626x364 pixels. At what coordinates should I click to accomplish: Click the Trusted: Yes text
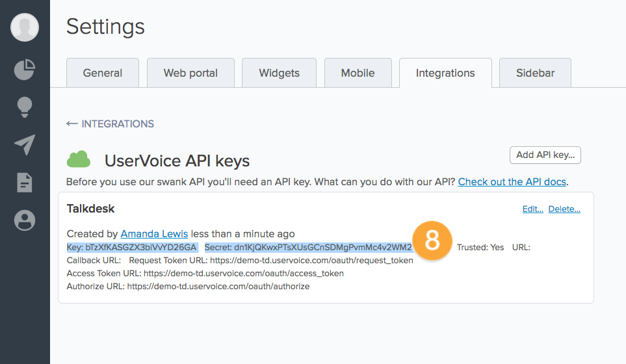click(x=480, y=248)
